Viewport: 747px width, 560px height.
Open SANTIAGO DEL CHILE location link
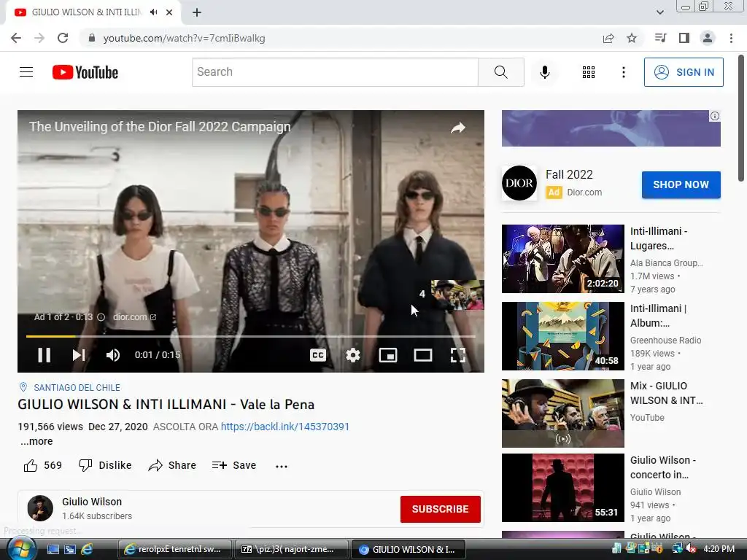[77, 388]
